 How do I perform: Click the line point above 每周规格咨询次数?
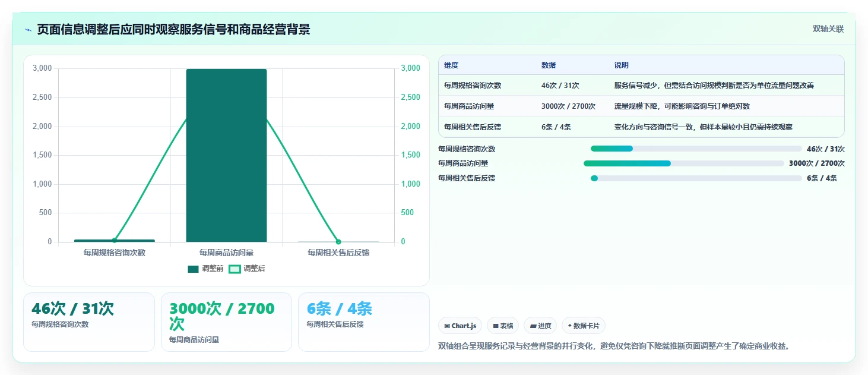tap(115, 240)
